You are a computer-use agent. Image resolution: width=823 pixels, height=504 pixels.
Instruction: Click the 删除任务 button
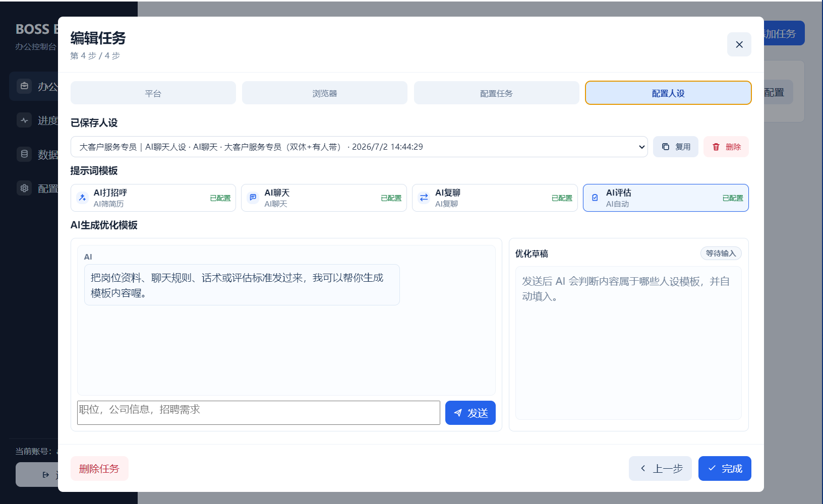(x=99, y=468)
